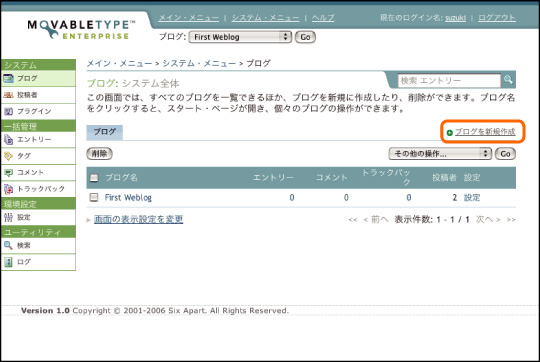Click the ブログ icon in the システム sidebar
540x362 pixels.
point(8,79)
